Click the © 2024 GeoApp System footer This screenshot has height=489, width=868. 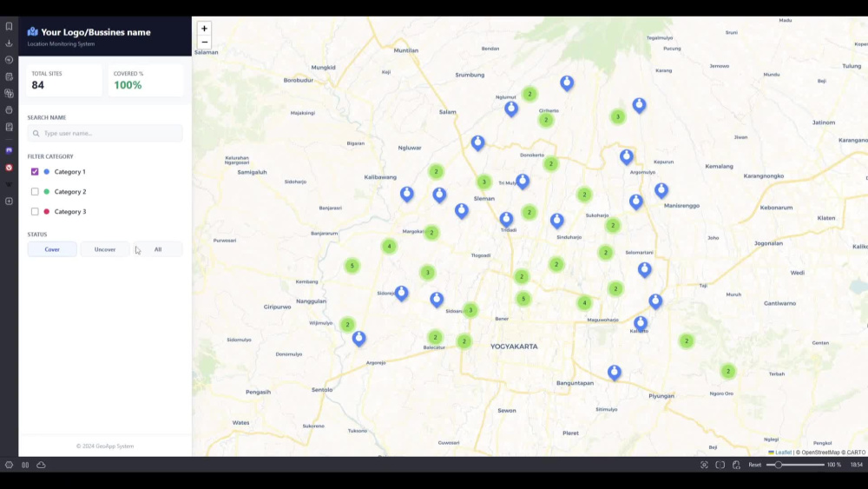pos(105,446)
